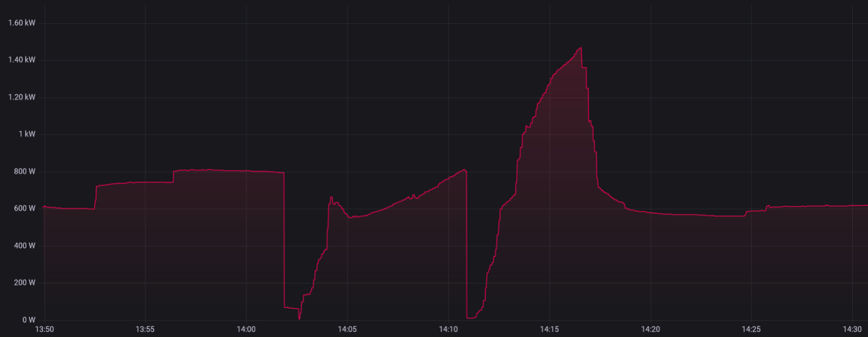868x337 pixels.
Task: Click the 14:30 time axis label
Action: pos(852,329)
